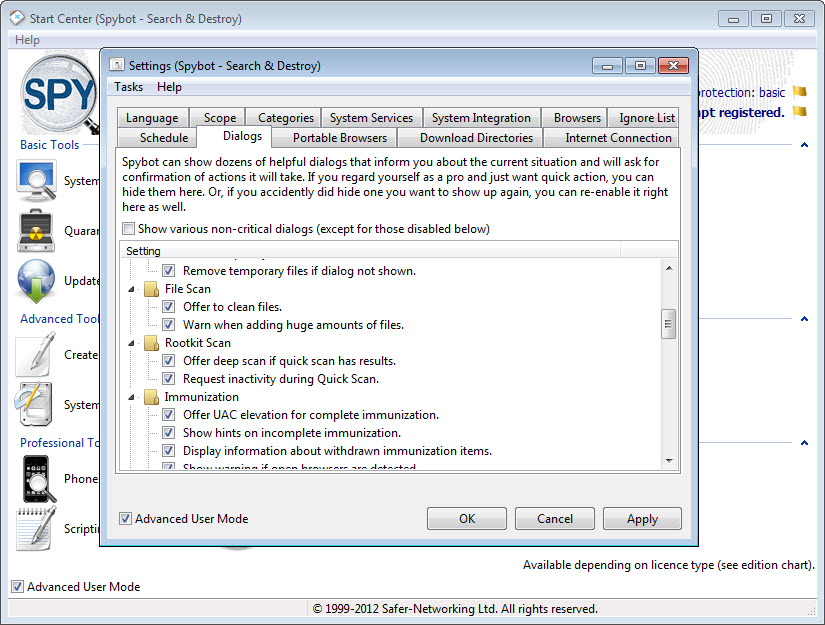Open Create report pen icon
This screenshot has height=625, width=825.
[35, 355]
